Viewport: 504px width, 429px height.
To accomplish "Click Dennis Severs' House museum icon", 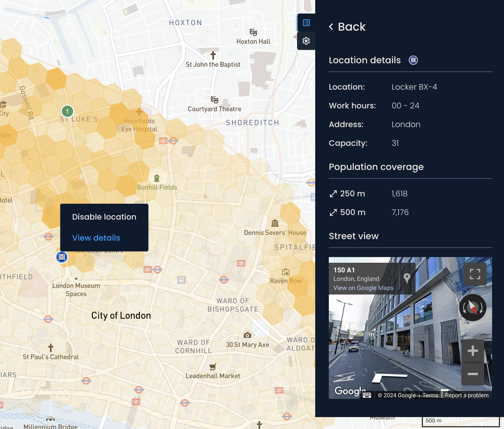I will coord(275,223).
